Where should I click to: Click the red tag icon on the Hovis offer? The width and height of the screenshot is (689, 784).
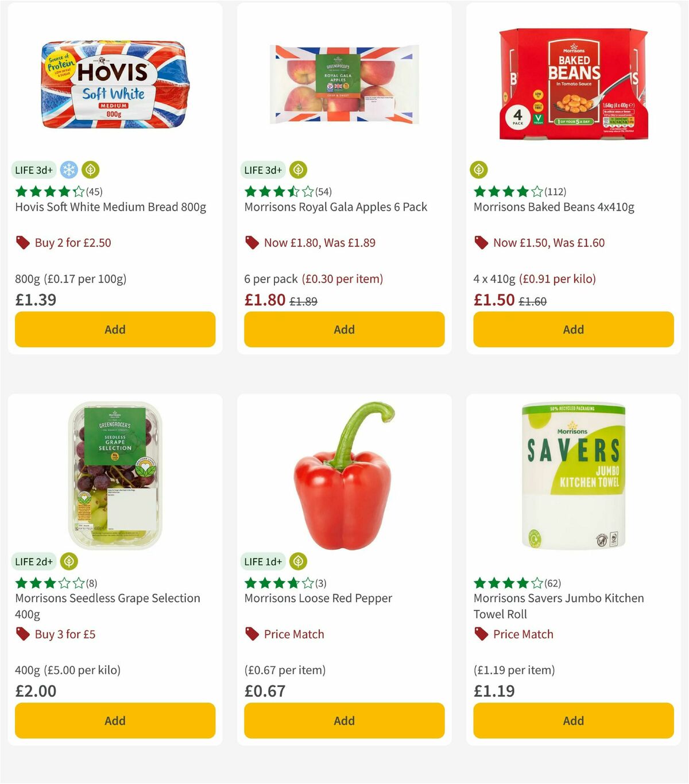[22, 242]
